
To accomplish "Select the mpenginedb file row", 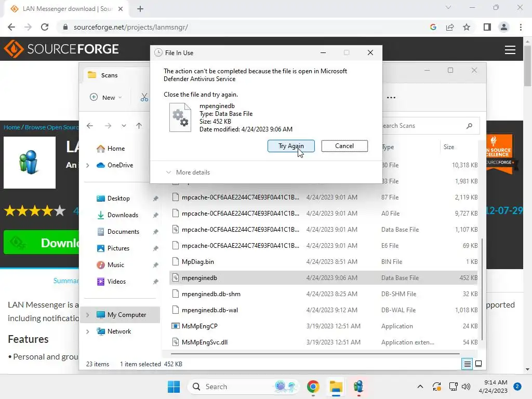I will pyautogui.click(x=323, y=278).
